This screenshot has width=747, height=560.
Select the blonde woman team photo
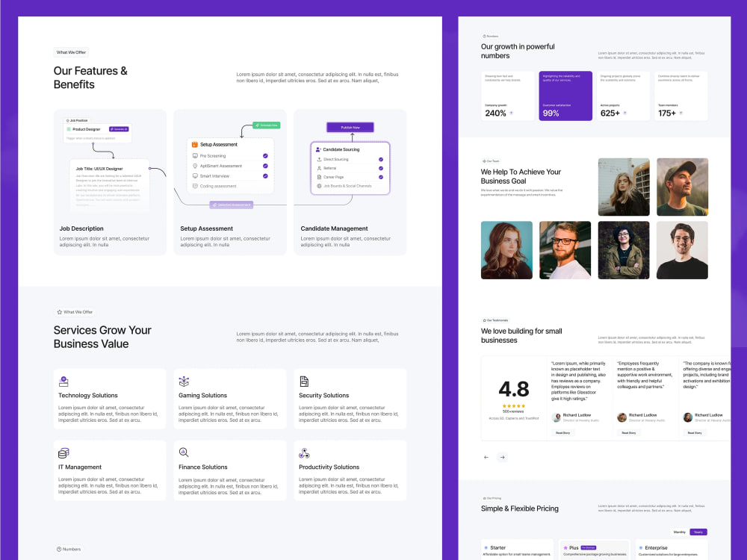point(624,187)
